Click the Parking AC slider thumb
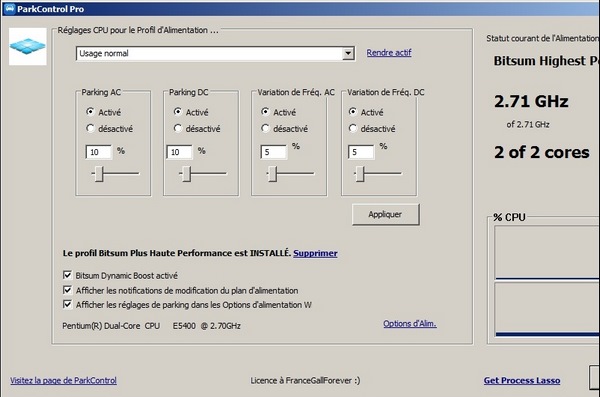The height and width of the screenshot is (397, 600). click(x=99, y=174)
